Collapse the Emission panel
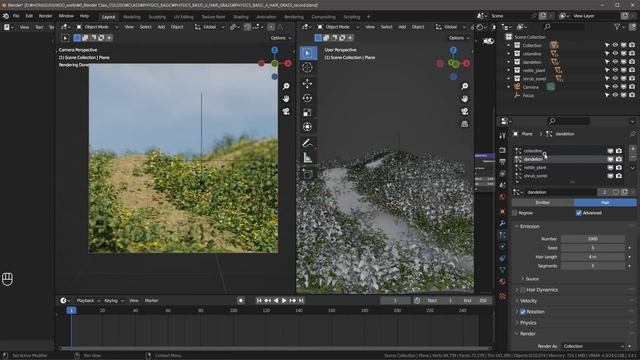The width and height of the screenshot is (640, 360). 530,226
